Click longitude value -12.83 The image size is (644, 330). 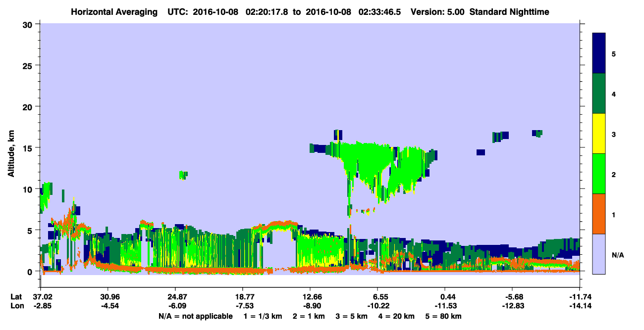(x=512, y=306)
